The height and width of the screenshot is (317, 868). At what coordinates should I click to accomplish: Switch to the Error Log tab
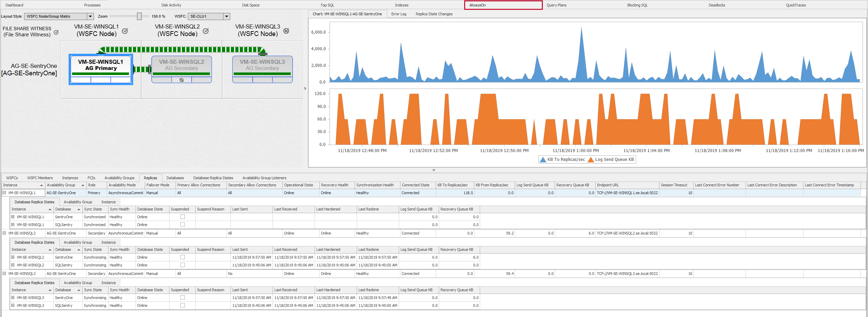tap(399, 14)
